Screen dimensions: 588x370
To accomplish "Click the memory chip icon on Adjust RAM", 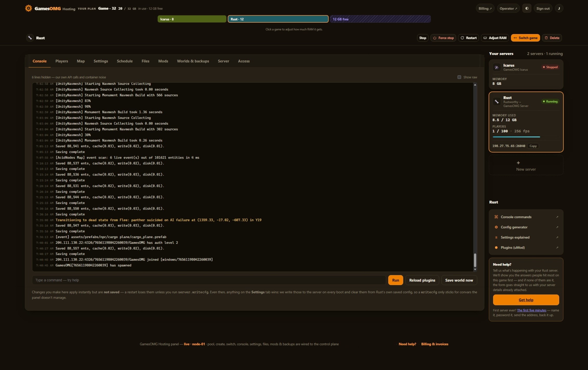I will [485, 38].
